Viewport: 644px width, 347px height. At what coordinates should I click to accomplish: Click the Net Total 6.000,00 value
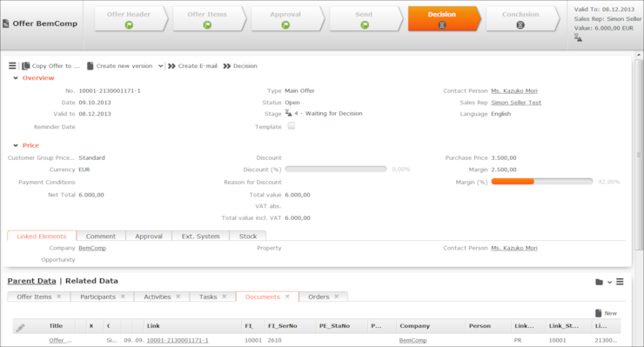point(91,195)
